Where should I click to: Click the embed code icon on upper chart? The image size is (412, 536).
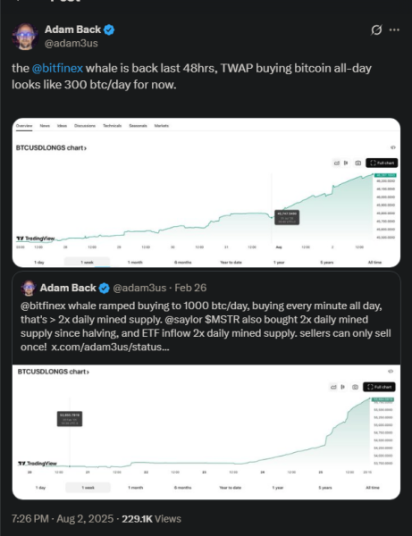point(393,148)
